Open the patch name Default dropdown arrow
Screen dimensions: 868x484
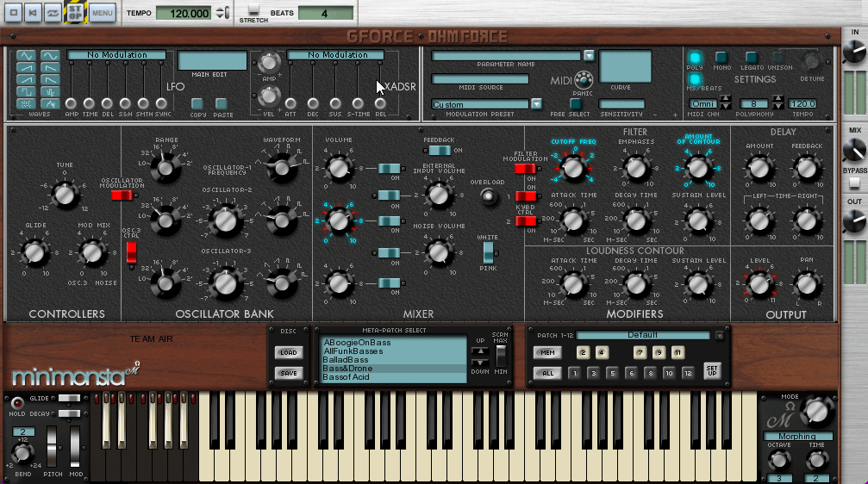[x=720, y=335]
